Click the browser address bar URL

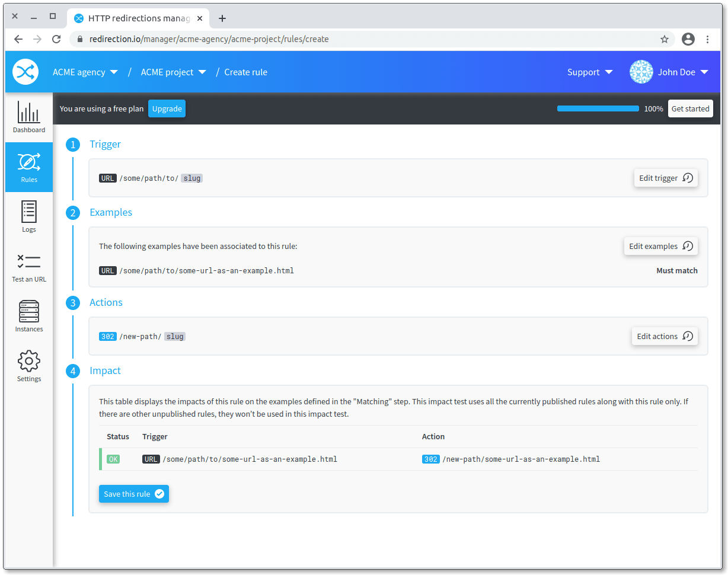209,39
